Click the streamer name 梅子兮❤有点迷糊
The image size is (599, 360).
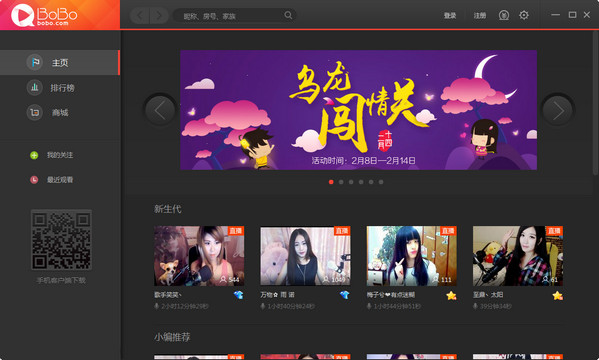(390, 295)
